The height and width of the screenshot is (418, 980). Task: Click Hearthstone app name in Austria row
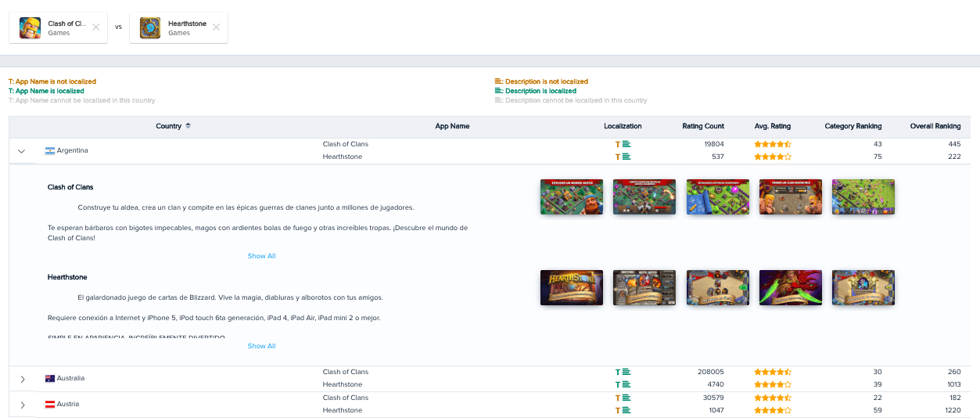(343, 410)
